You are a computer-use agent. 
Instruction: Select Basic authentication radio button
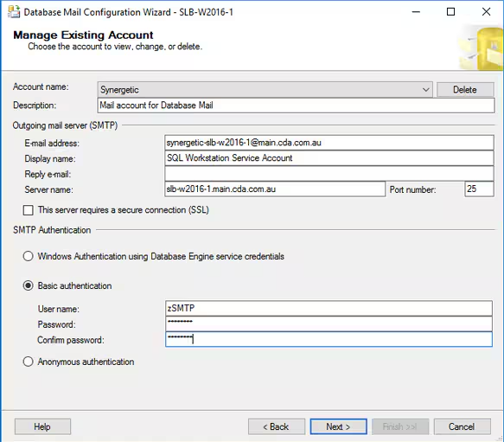(x=28, y=285)
